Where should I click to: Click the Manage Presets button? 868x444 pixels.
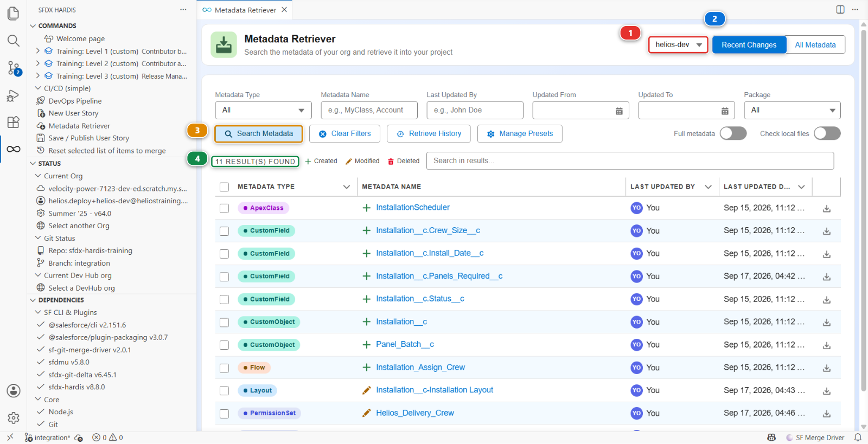(520, 134)
